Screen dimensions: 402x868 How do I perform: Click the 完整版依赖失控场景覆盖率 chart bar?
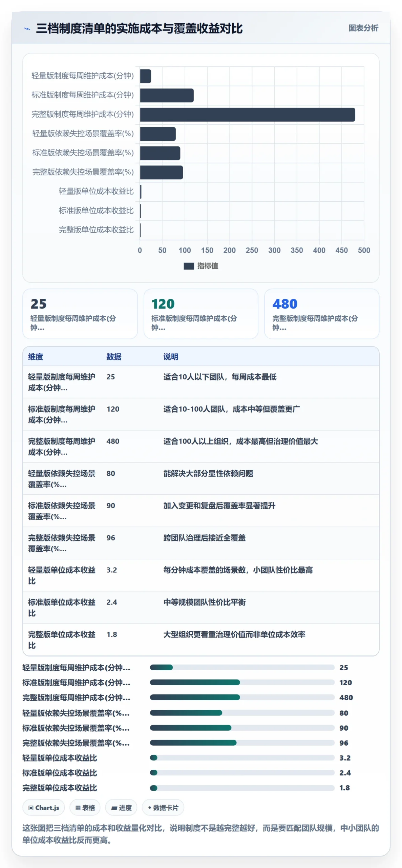click(161, 172)
